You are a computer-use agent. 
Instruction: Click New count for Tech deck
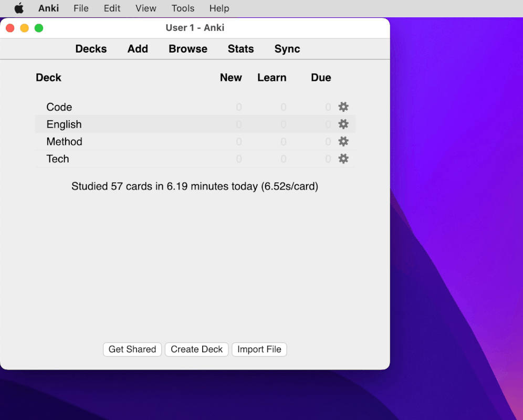click(239, 159)
